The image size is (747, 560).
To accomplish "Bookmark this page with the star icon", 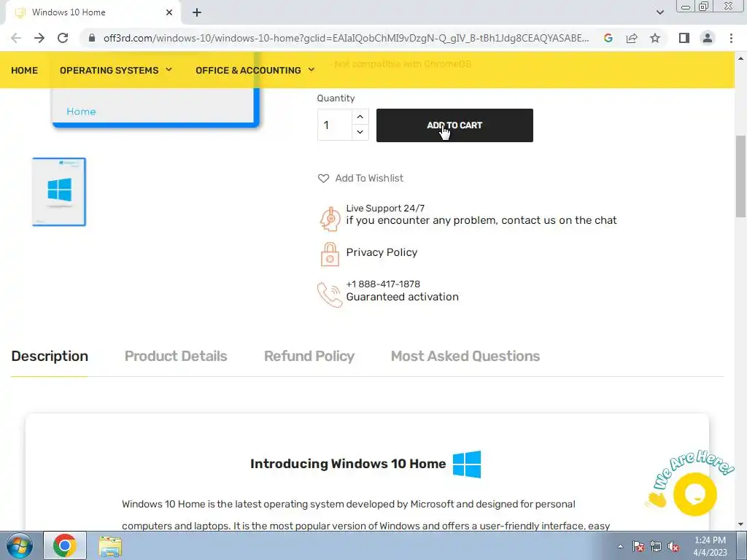I will click(655, 38).
